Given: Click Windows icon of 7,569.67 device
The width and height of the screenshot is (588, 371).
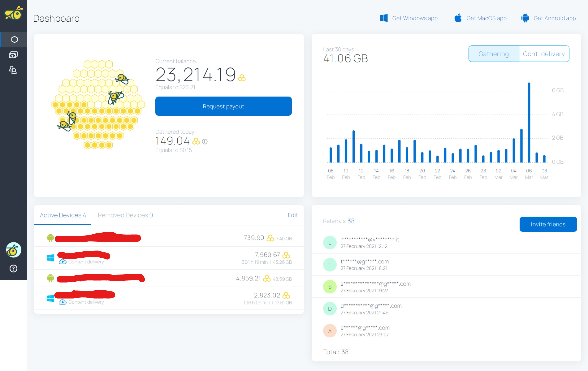Looking at the screenshot, I should (50, 258).
